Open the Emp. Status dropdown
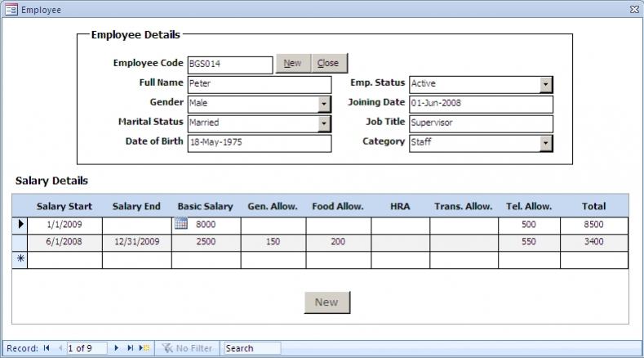The height and width of the screenshot is (358, 644). [x=545, y=84]
